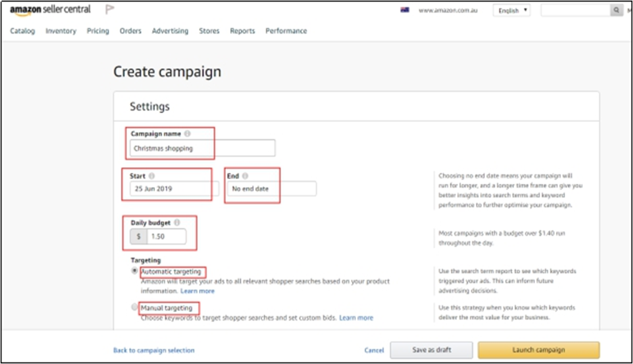The width and height of the screenshot is (633, 364).
Task: Open the English language dropdown
Action: 511,10
